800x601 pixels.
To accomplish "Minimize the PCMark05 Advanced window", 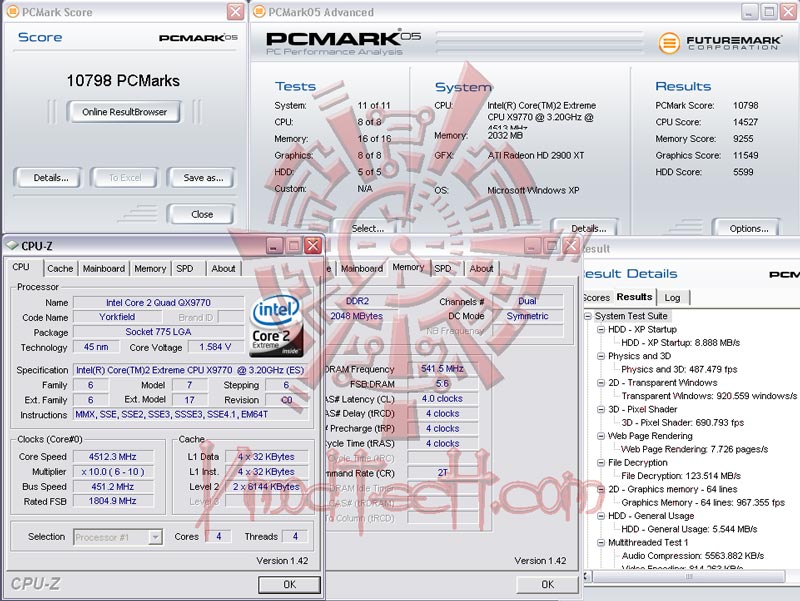I will [x=749, y=11].
